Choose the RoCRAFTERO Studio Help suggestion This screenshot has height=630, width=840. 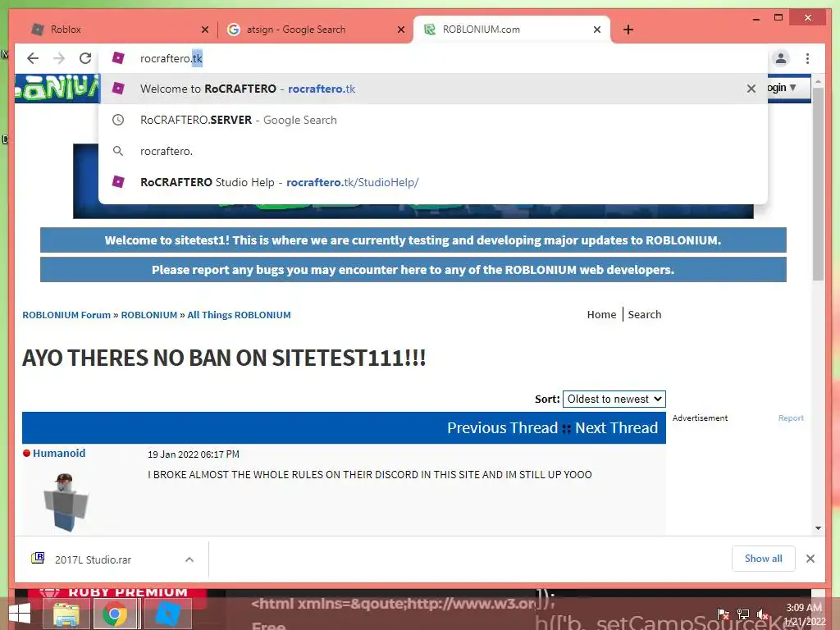pyautogui.click(x=433, y=182)
